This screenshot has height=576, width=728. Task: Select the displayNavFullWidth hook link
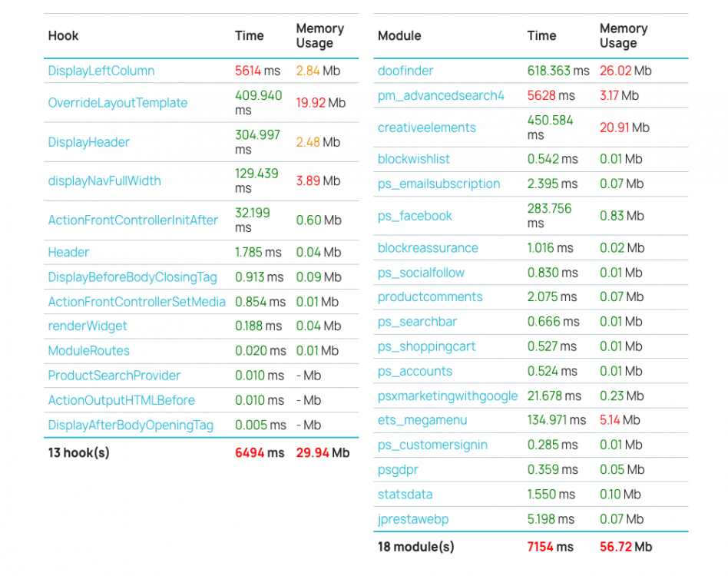point(104,180)
